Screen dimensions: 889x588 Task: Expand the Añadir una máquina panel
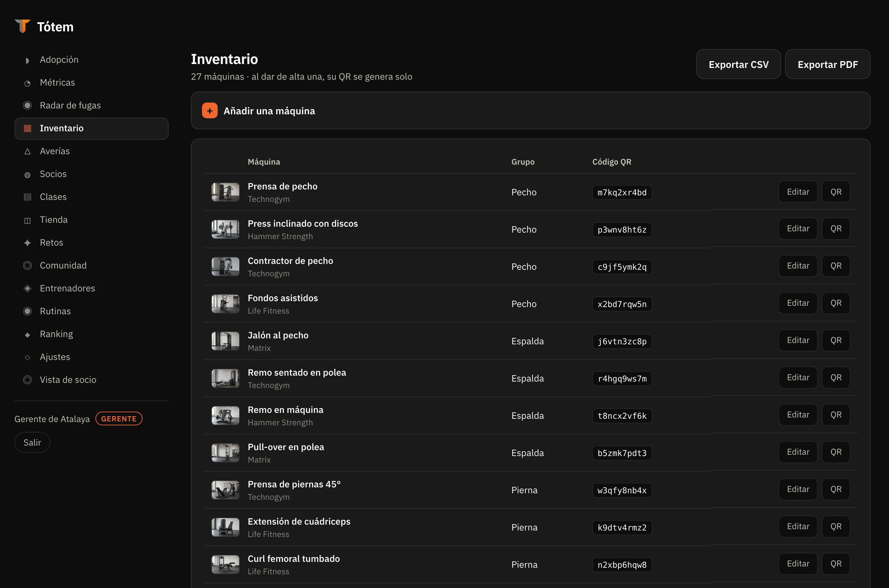530,111
